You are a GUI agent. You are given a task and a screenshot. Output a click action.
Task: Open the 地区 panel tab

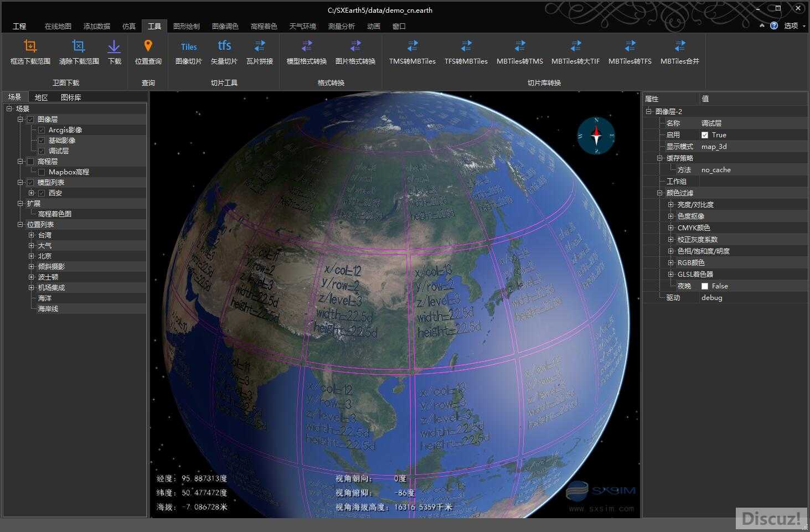(42, 97)
